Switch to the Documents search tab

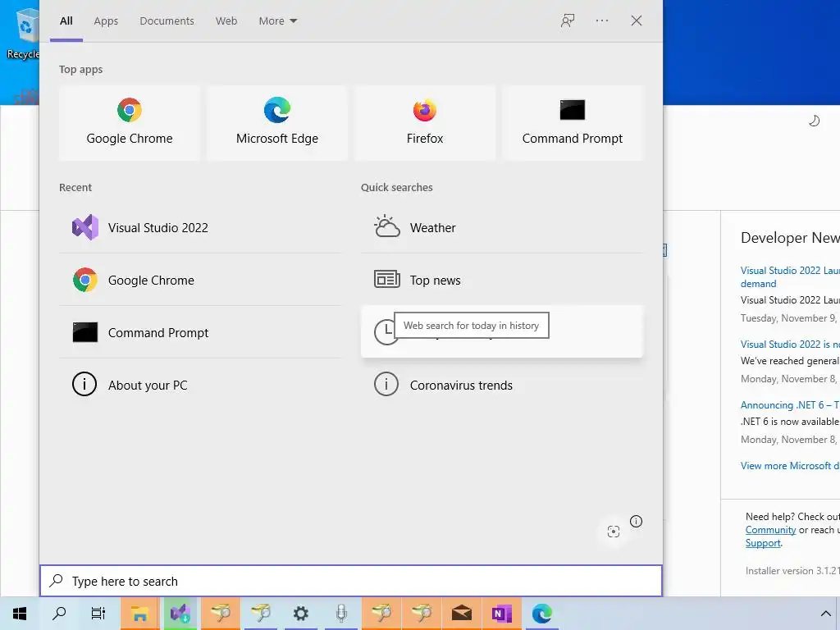click(167, 21)
